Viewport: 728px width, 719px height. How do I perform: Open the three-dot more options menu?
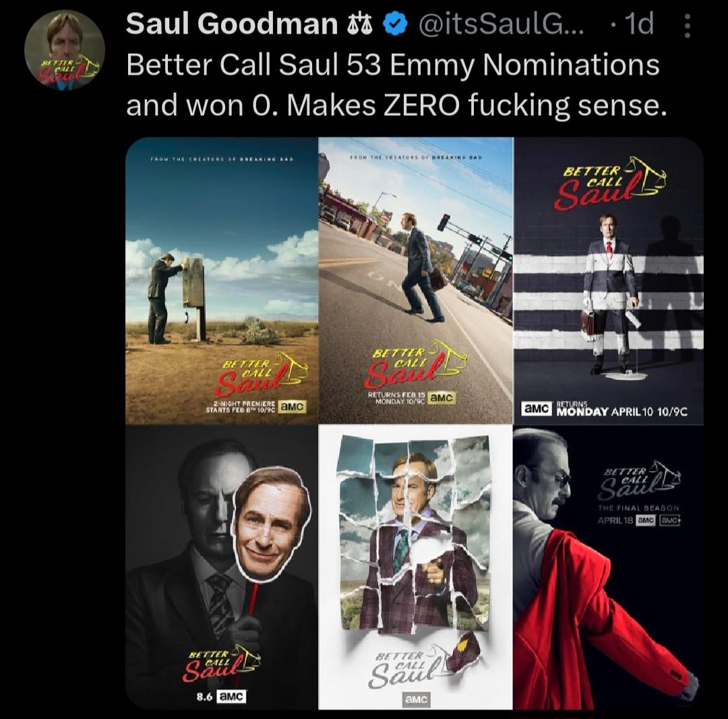(x=688, y=26)
